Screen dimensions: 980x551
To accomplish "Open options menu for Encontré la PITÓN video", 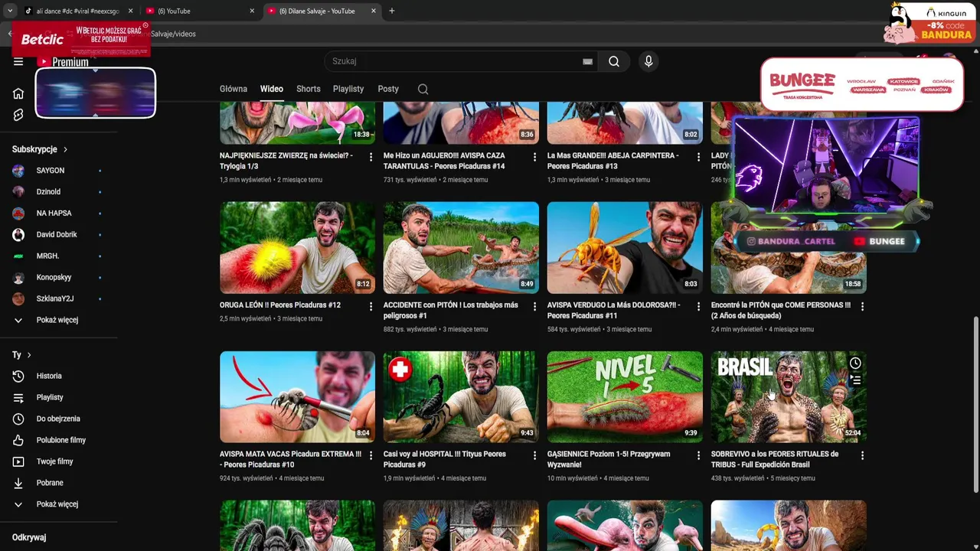I will (862, 306).
